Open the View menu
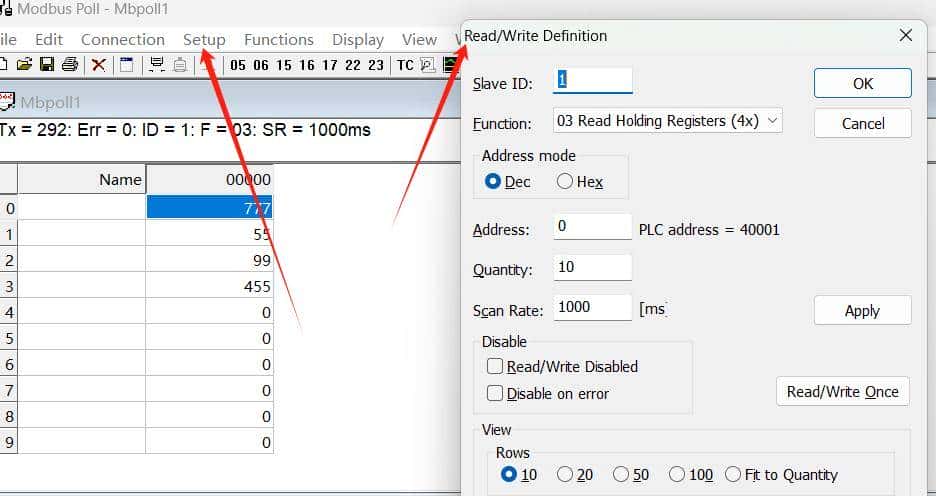Screen dimensions: 936x496 (419, 39)
